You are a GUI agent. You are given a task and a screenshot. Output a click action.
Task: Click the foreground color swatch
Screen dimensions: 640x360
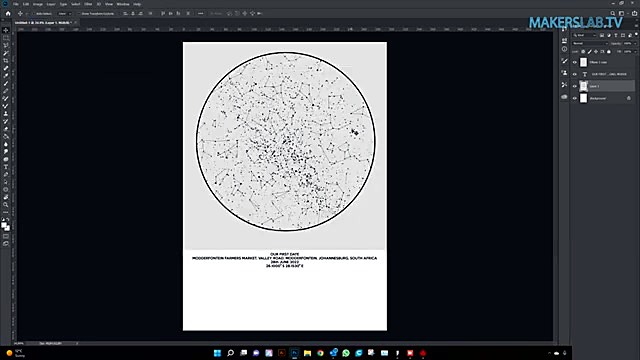pos(4,224)
